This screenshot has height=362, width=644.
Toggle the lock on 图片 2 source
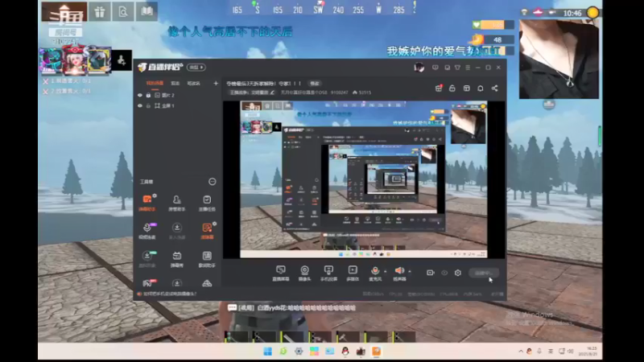pyautogui.click(x=148, y=95)
